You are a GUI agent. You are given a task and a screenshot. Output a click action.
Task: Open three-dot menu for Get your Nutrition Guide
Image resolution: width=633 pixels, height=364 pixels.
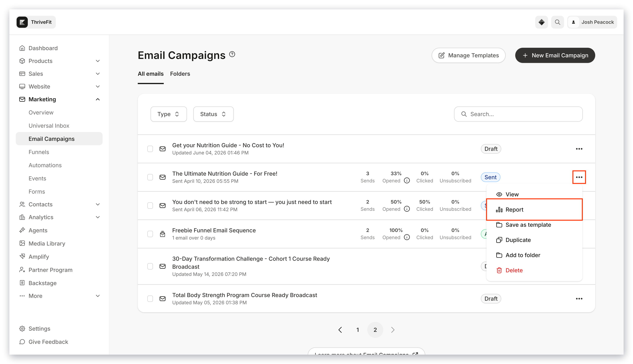tap(579, 149)
